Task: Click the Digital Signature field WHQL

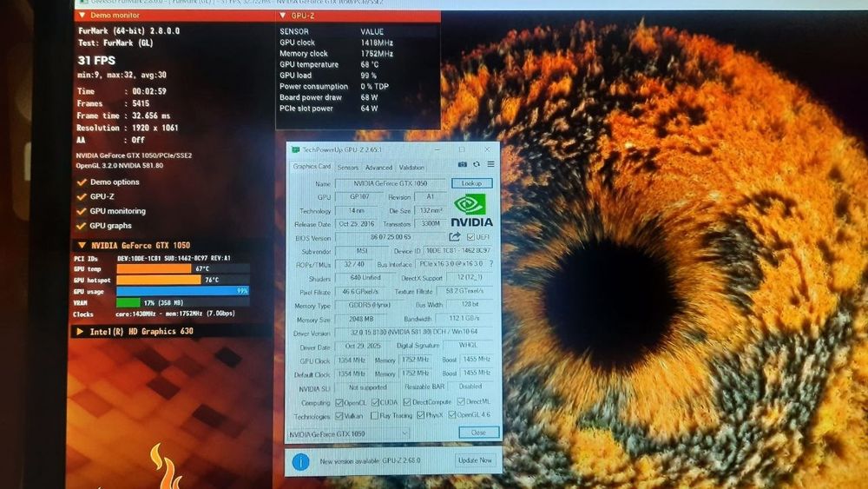Action: (x=469, y=345)
